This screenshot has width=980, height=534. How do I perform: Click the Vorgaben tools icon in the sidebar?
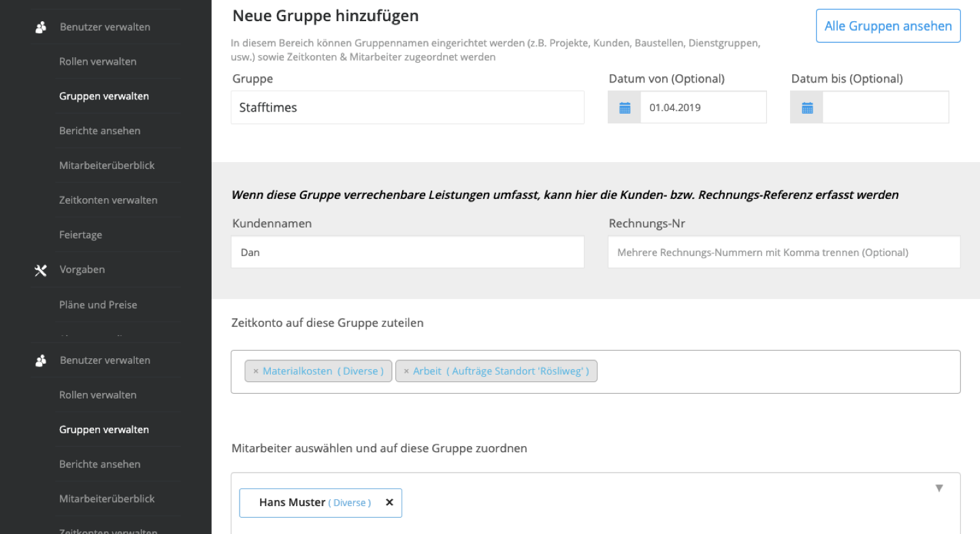tap(41, 270)
